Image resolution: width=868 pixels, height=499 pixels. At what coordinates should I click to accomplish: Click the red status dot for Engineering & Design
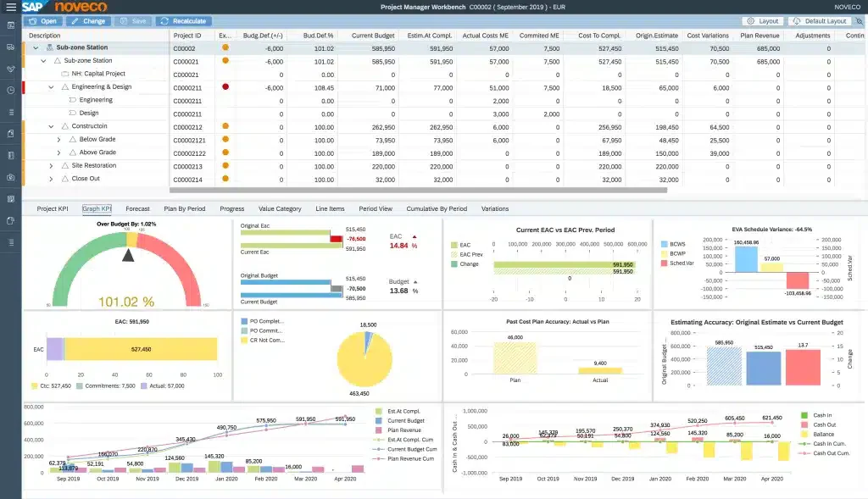pos(225,87)
